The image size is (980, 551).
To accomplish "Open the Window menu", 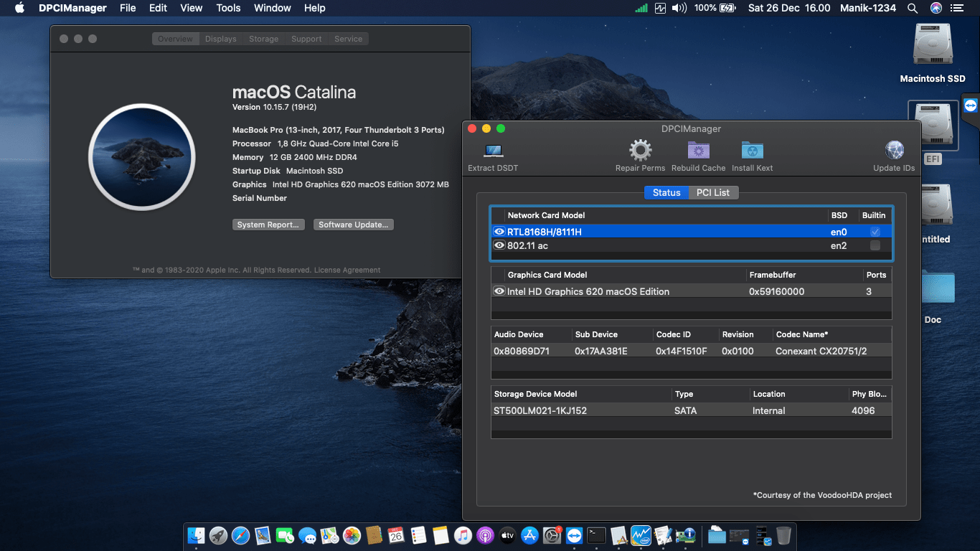I will pos(273,8).
